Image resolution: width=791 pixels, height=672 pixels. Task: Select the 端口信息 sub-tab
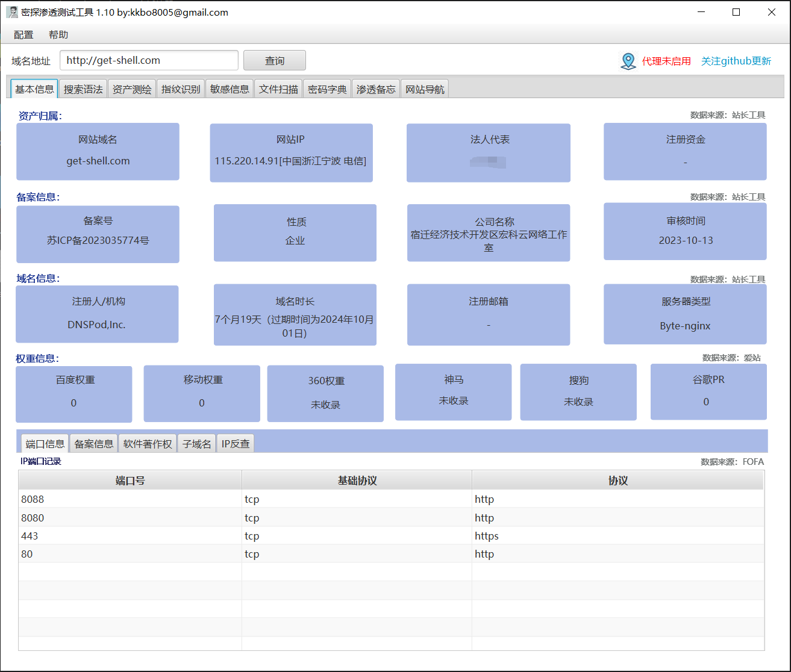click(45, 444)
